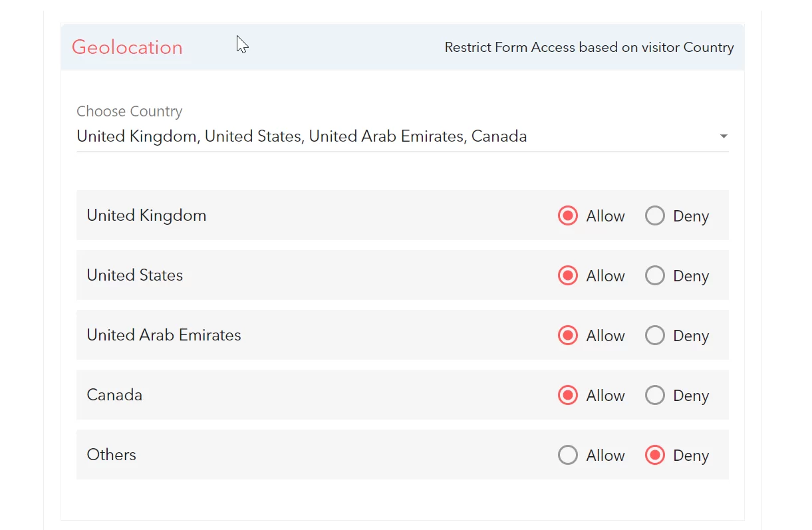This screenshot has width=812, height=530.
Task: Deny access for United Arab Emirates
Action: (x=655, y=336)
